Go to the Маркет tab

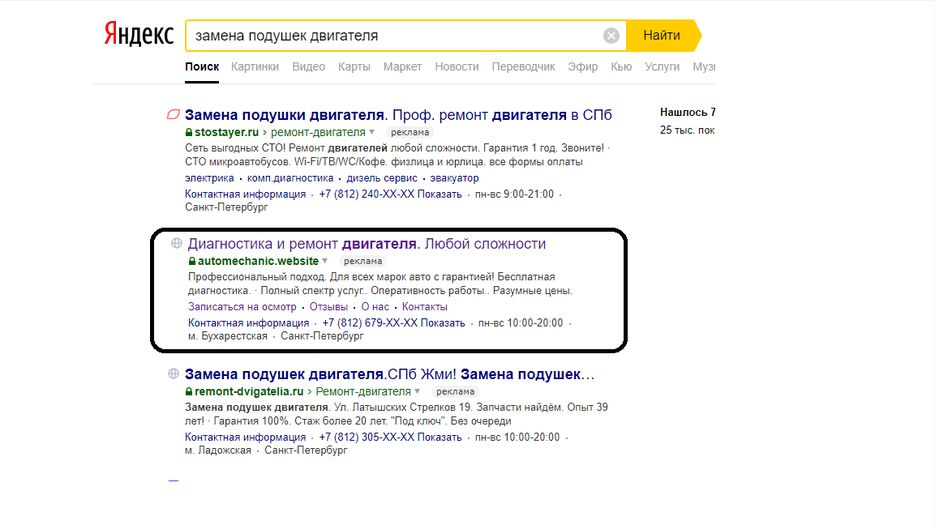click(403, 67)
